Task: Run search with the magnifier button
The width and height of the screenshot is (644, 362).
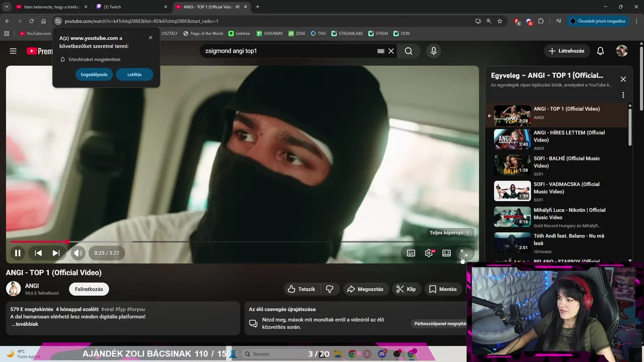Action: [409, 51]
